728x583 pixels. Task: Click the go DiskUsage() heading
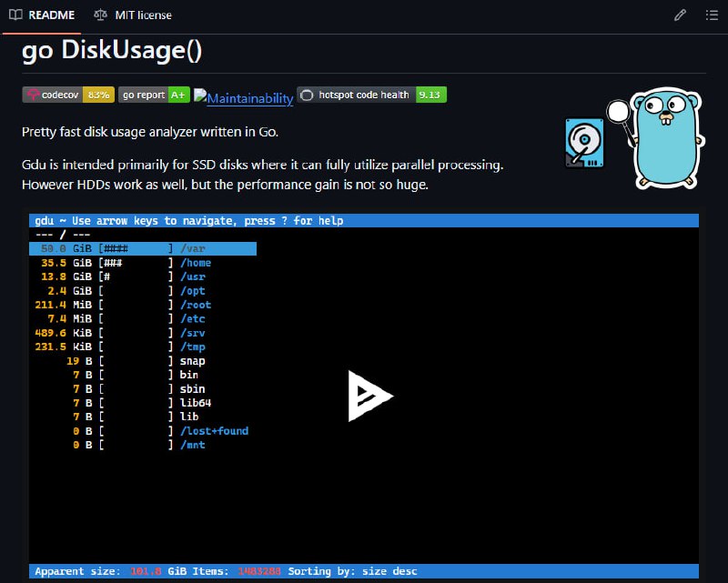pyautogui.click(x=112, y=51)
